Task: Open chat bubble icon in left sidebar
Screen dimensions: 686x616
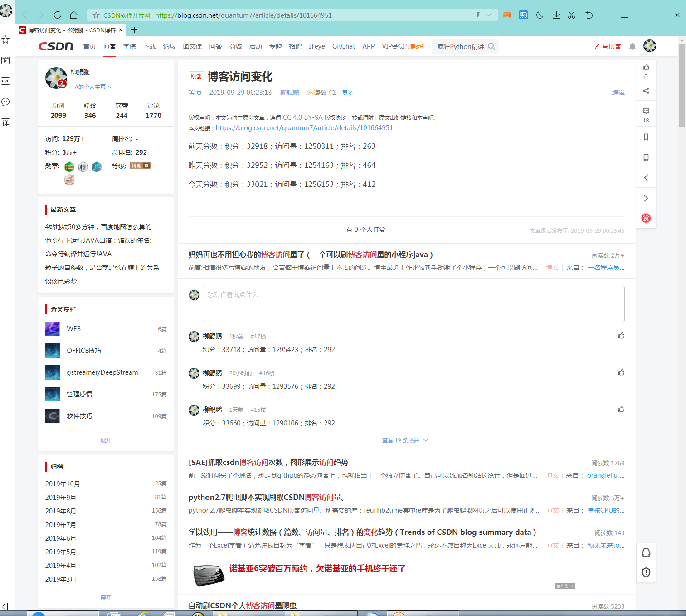Action: point(5,102)
